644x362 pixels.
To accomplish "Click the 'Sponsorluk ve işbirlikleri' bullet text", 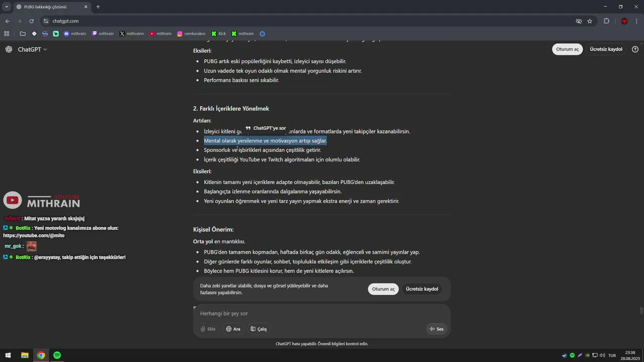I will (262, 150).
